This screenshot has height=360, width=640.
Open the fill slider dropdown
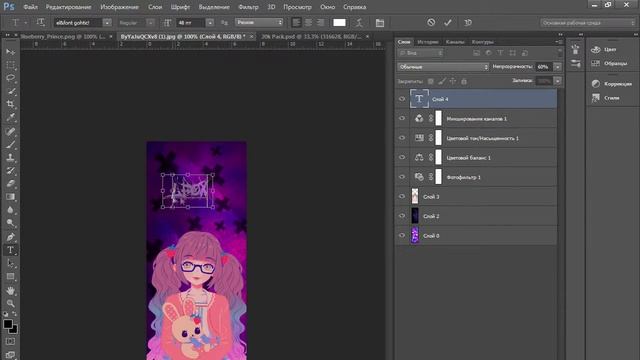pyautogui.click(x=558, y=81)
